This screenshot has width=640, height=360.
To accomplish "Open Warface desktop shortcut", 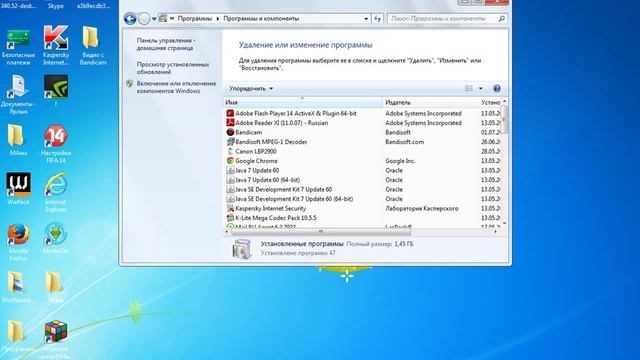I will click(18, 189).
